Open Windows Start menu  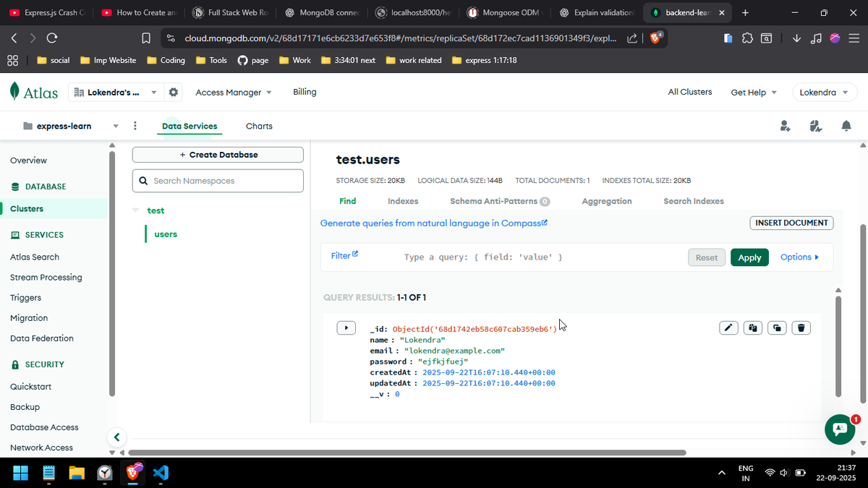21,474
